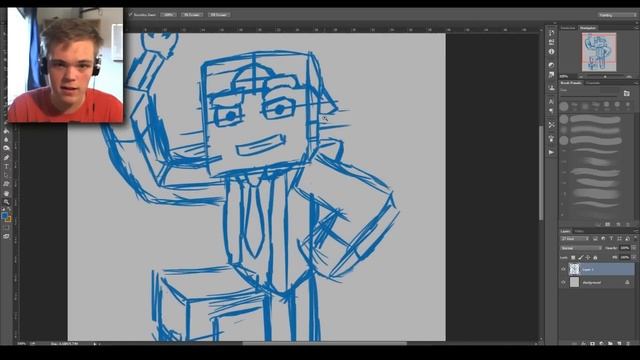Click the Fill Screen button
Image resolution: width=640 pixels, height=360 pixels.
[x=219, y=15]
